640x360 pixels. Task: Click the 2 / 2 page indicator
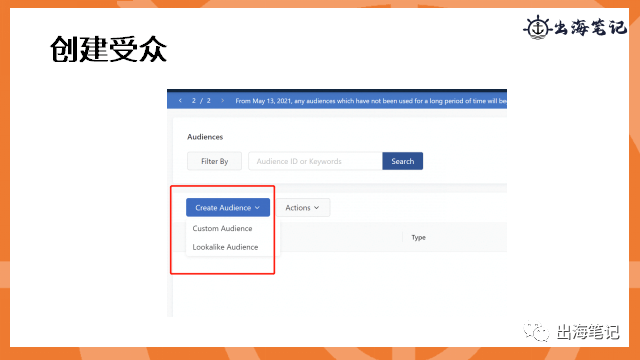pyautogui.click(x=201, y=100)
